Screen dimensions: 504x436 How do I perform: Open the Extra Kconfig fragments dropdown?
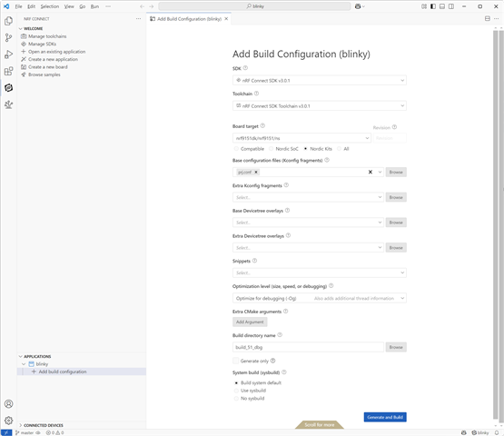point(308,197)
